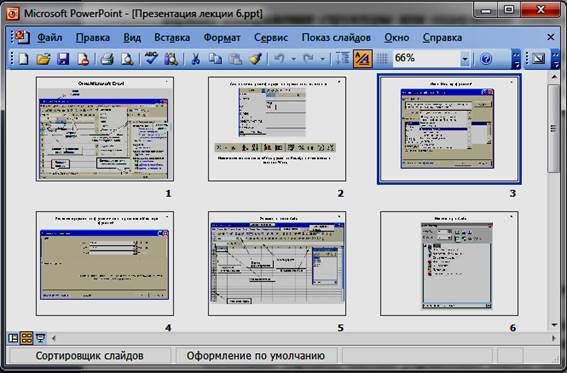
Task: Undo the last action
Action: [279, 59]
